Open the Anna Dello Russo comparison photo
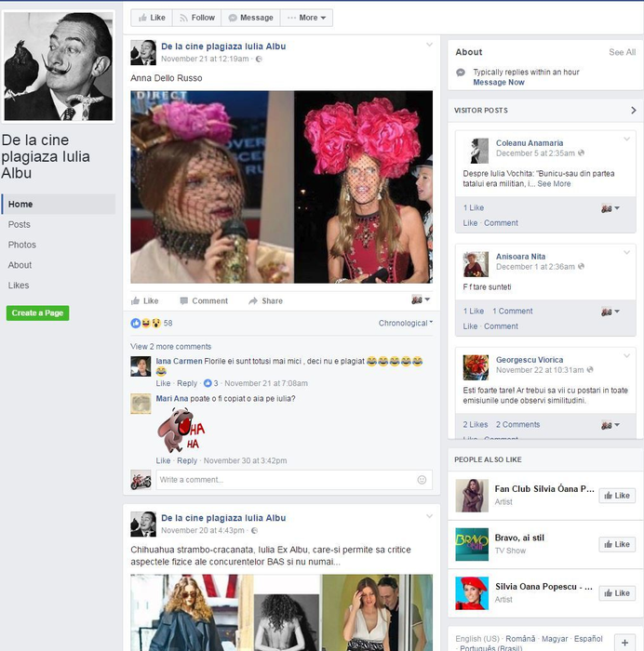 pyautogui.click(x=281, y=187)
